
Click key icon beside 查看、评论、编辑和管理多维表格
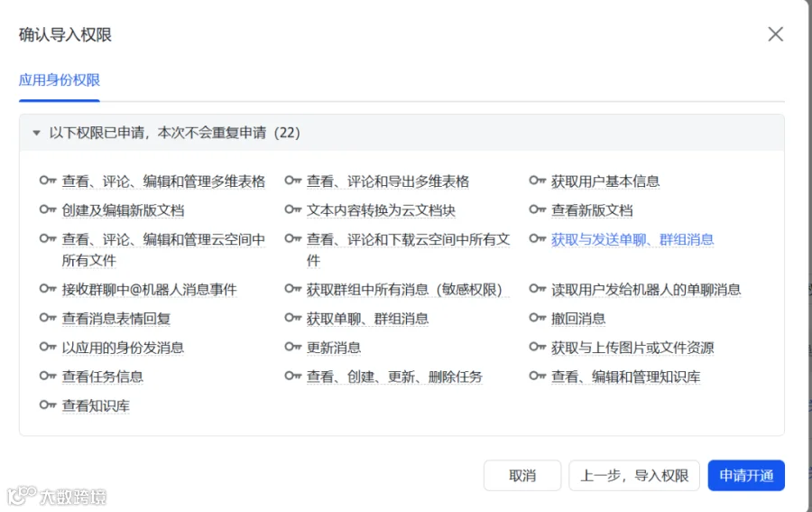(48, 181)
